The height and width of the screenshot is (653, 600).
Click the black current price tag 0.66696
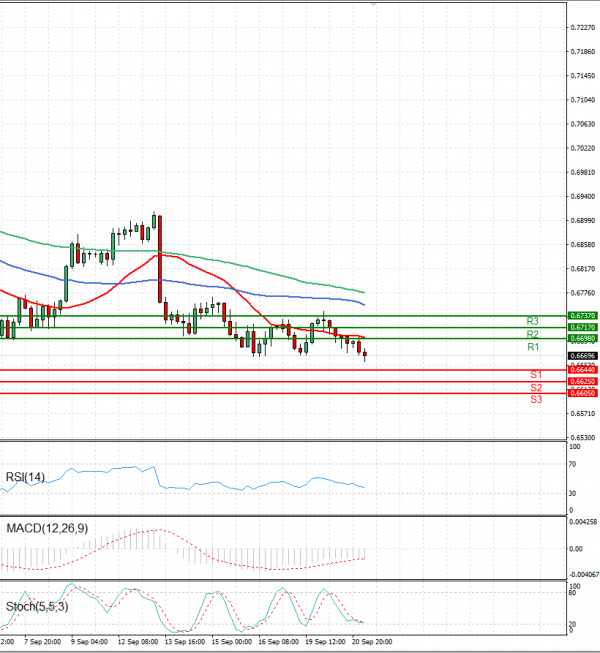tap(582, 356)
